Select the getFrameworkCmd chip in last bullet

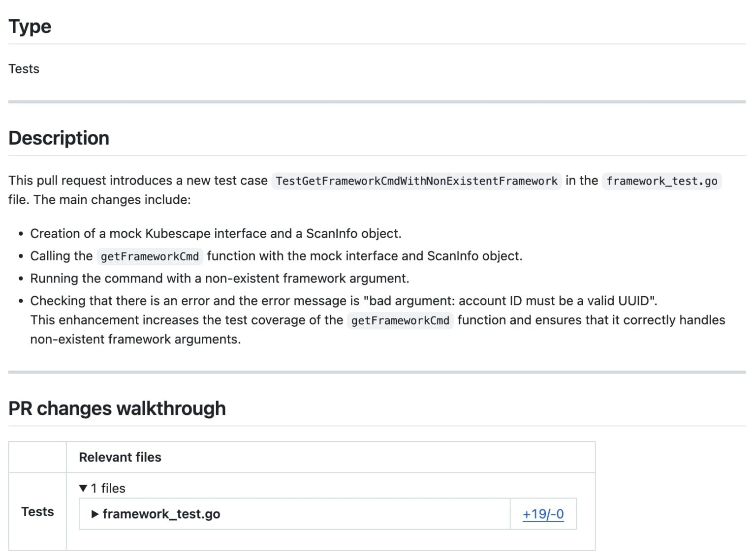point(400,320)
